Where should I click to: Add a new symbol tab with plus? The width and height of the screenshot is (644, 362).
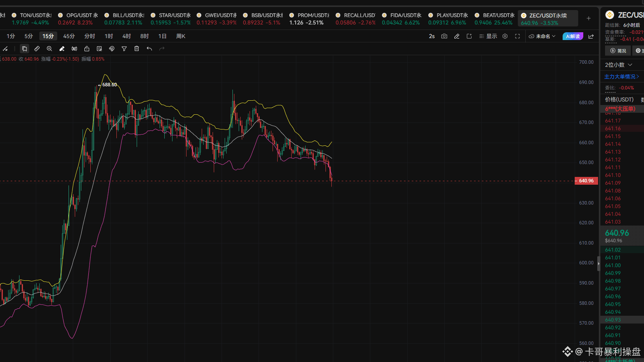(x=589, y=18)
